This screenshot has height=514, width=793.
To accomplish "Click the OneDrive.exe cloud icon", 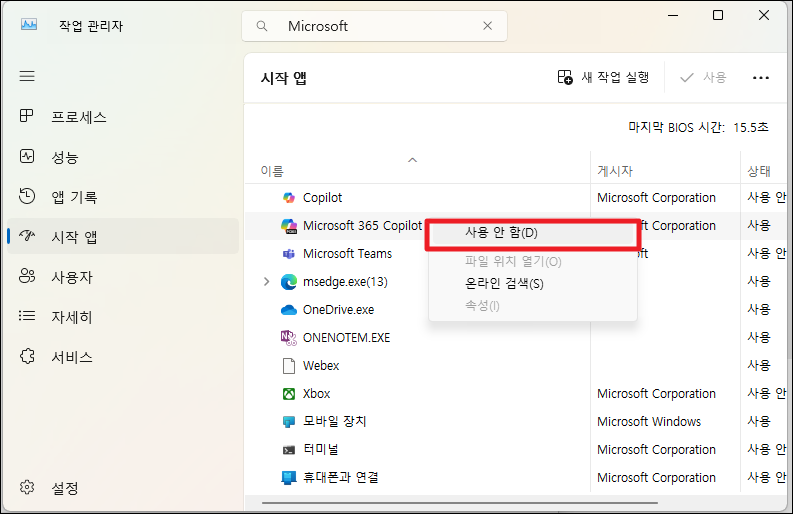I will click(289, 310).
